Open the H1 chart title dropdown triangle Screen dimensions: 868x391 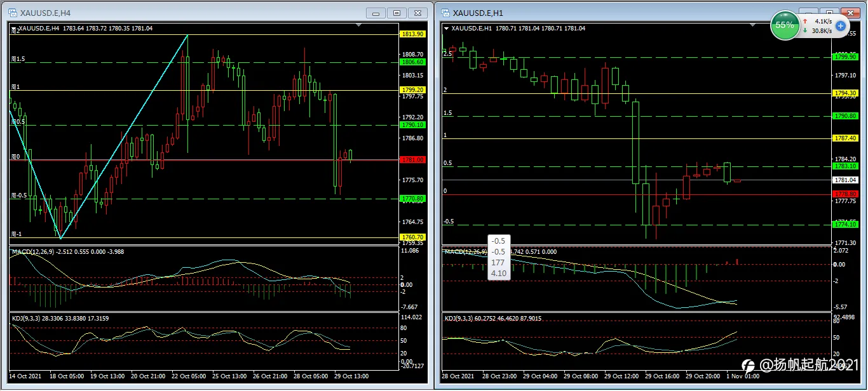446,29
